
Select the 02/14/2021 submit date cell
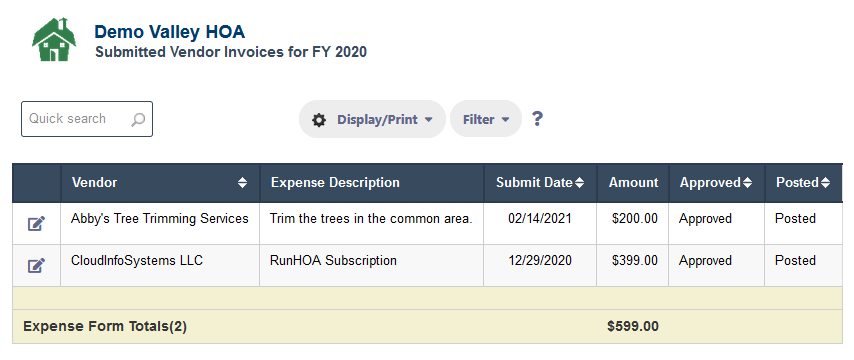tap(540, 223)
